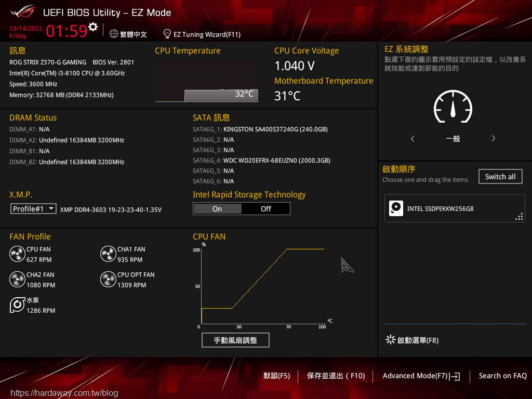The width and height of the screenshot is (532, 399).
Task: Click CPU FAN 627 RPM reading
Action: click(x=39, y=260)
